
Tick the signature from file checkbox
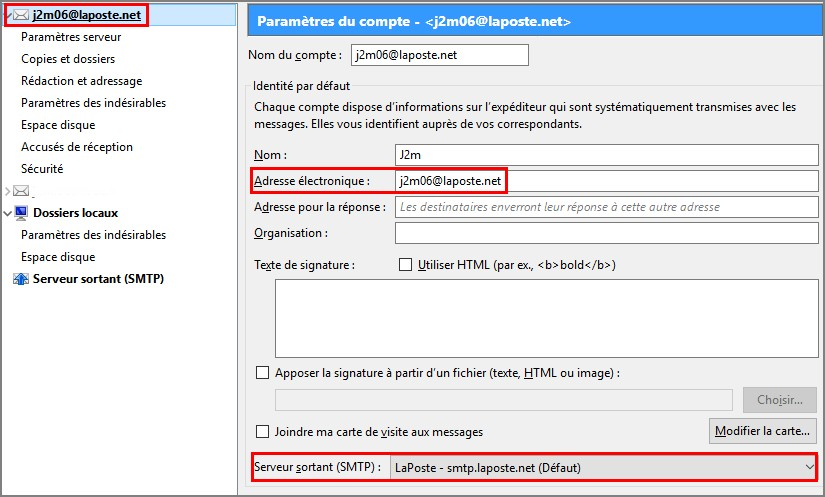click(x=262, y=373)
